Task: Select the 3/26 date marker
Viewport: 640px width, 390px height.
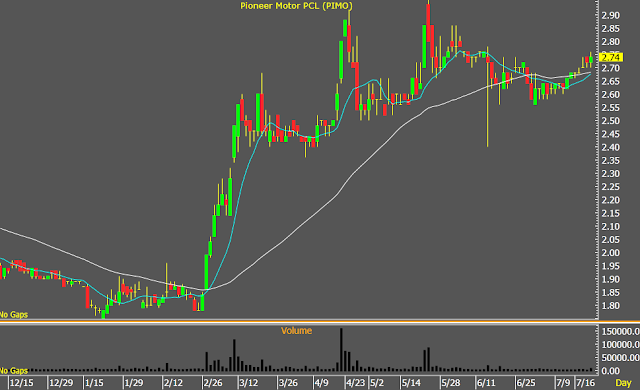Action: click(288, 383)
